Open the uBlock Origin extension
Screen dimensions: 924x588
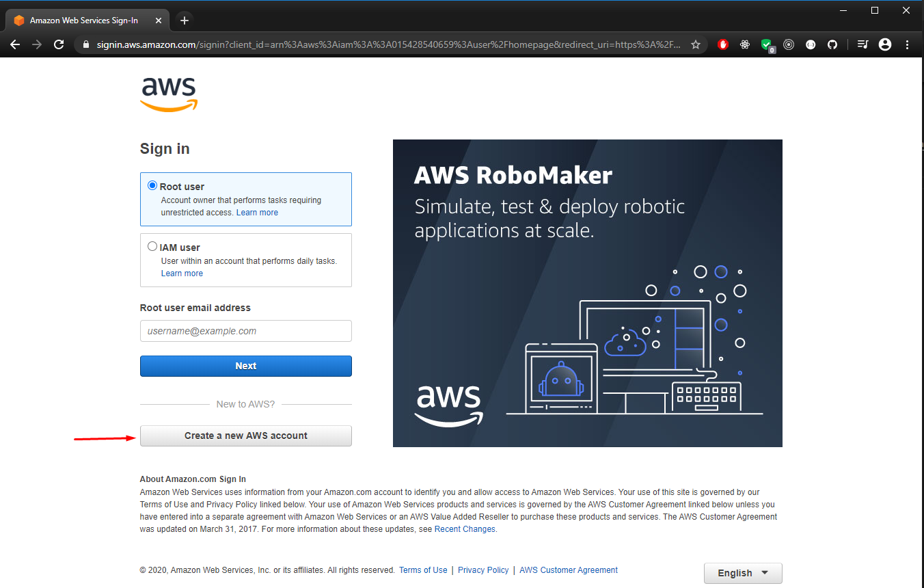pos(722,44)
